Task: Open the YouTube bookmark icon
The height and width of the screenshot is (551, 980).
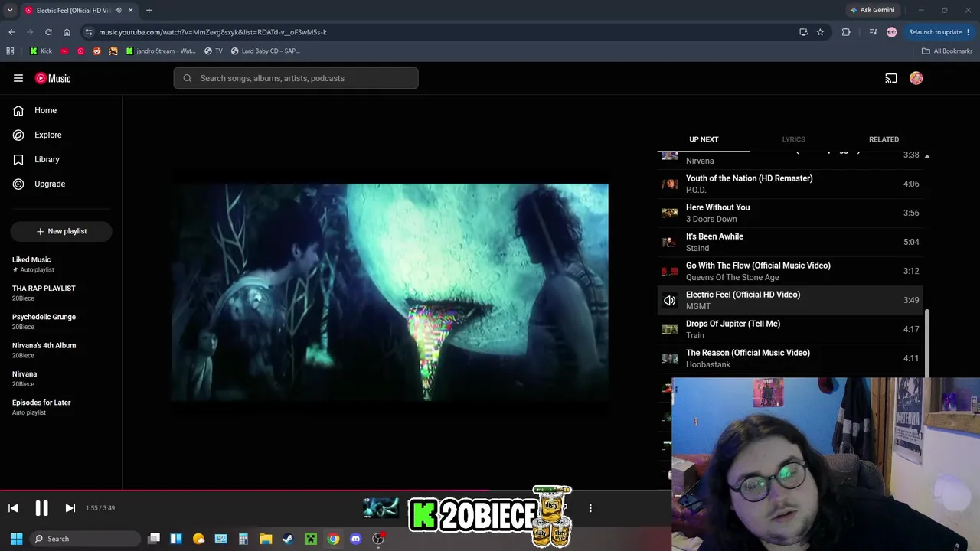Action: (64, 51)
